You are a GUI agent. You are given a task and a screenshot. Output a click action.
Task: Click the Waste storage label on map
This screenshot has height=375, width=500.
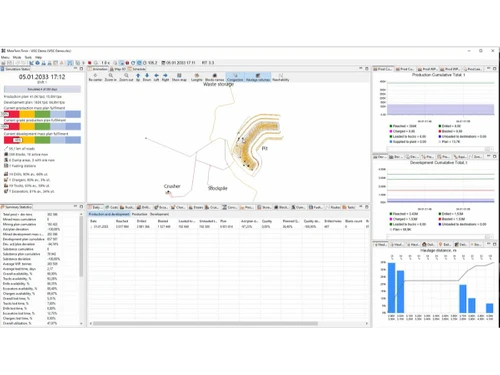coord(218,84)
